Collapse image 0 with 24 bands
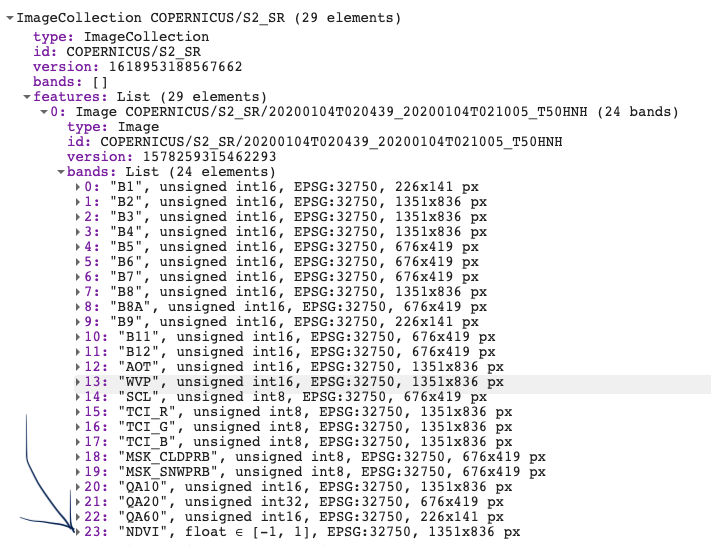 pyautogui.click(x=43, y=112)
